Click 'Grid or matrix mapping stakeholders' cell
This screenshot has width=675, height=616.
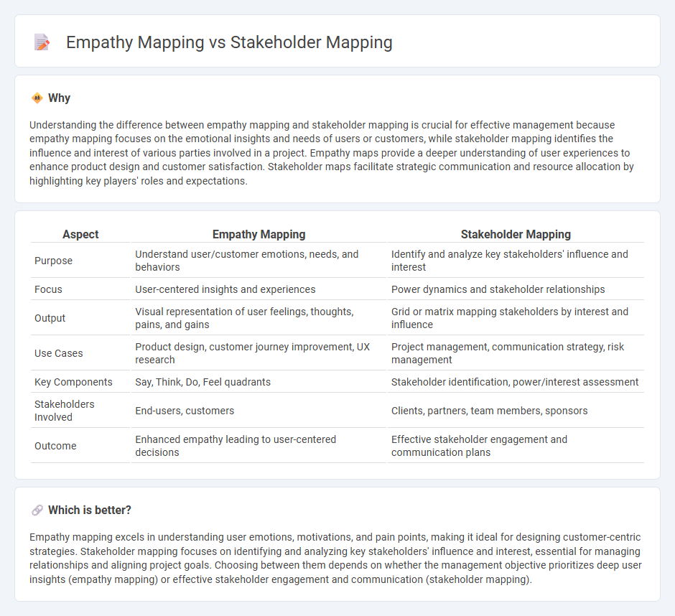(516, 318)
